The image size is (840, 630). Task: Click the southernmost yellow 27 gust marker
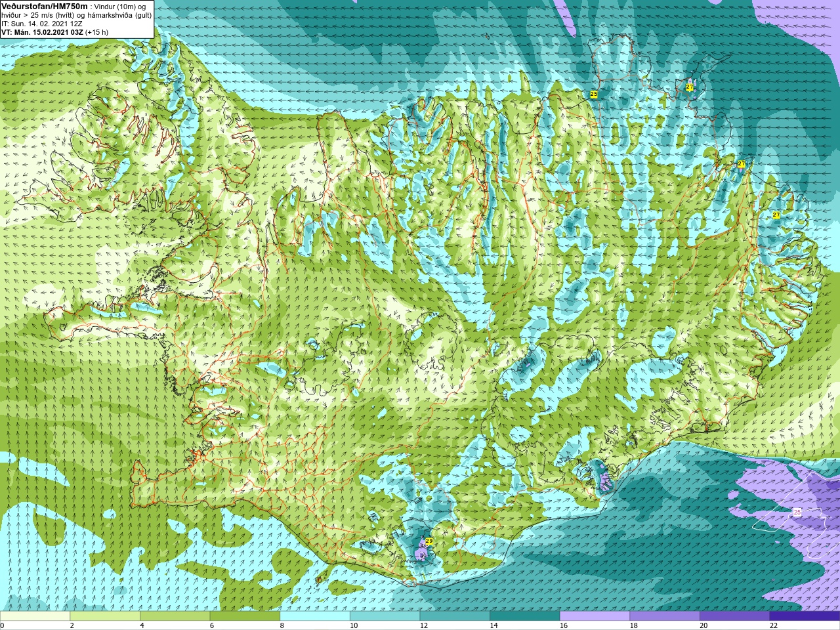click(x=776, y=215)
